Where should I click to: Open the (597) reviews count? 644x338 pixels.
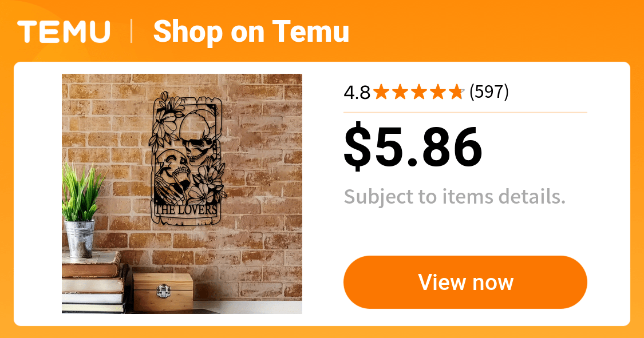(x=489, y=92)
